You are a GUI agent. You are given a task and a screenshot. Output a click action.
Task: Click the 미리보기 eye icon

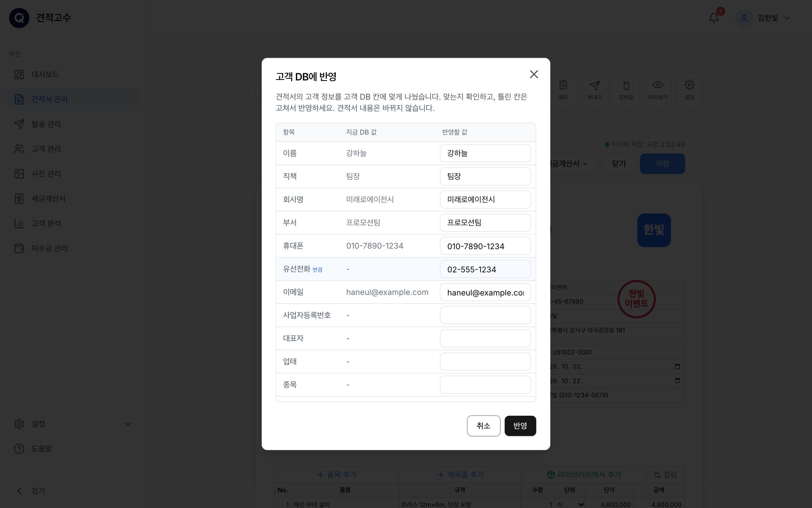point(658,90)
